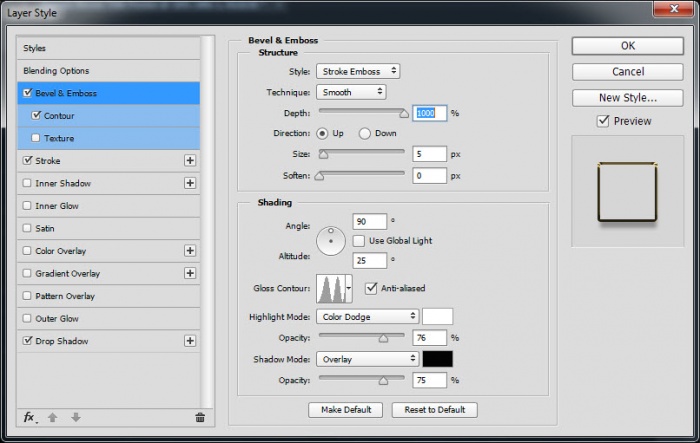Image resolution: width=700 pixels, height=443 pixels.
Task: Click the move effect up arrow
Action: 52,417
